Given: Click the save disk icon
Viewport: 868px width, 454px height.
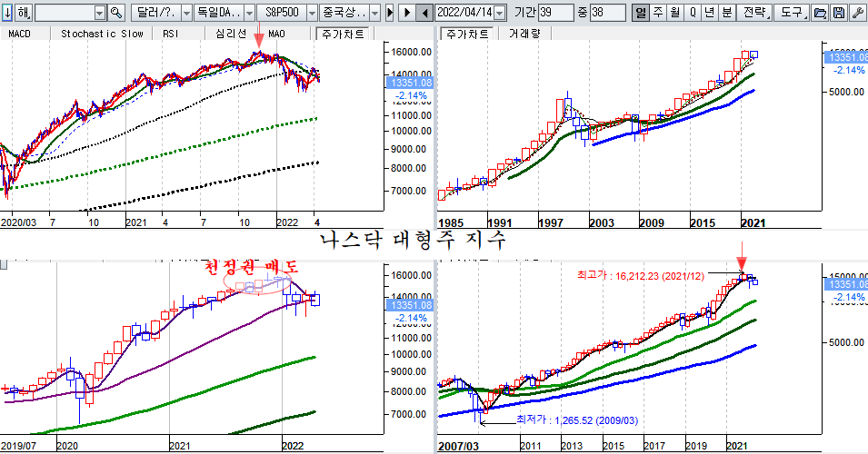Looking at the screenshot, I should point(838,14).
